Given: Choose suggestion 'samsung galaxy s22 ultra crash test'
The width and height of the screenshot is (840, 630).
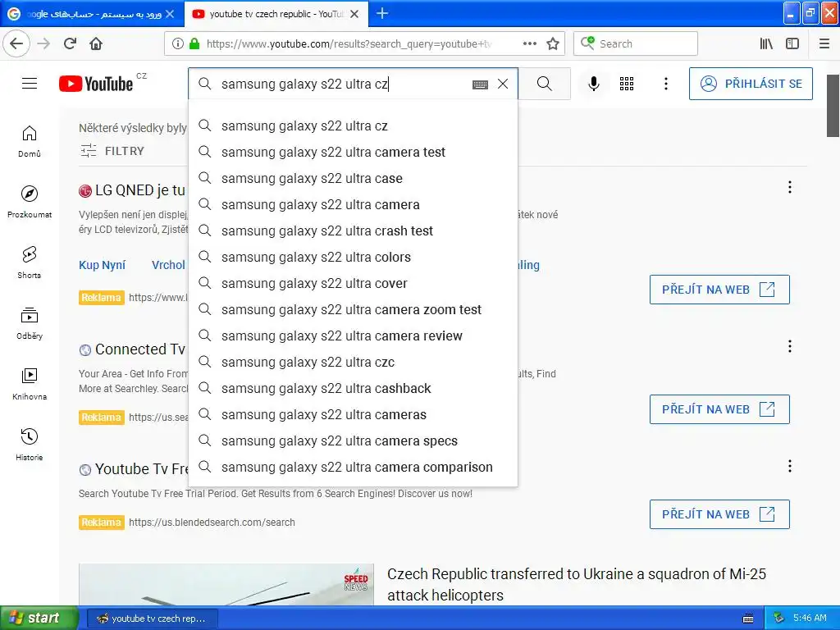Looking at the screenshot, I should [x=354, y=231].
